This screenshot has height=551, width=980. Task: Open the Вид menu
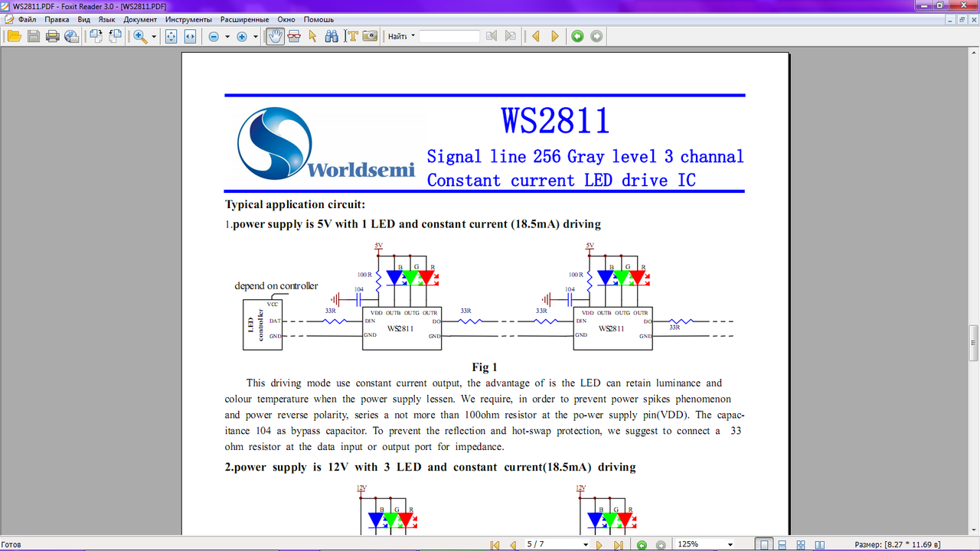click(84, 19)
